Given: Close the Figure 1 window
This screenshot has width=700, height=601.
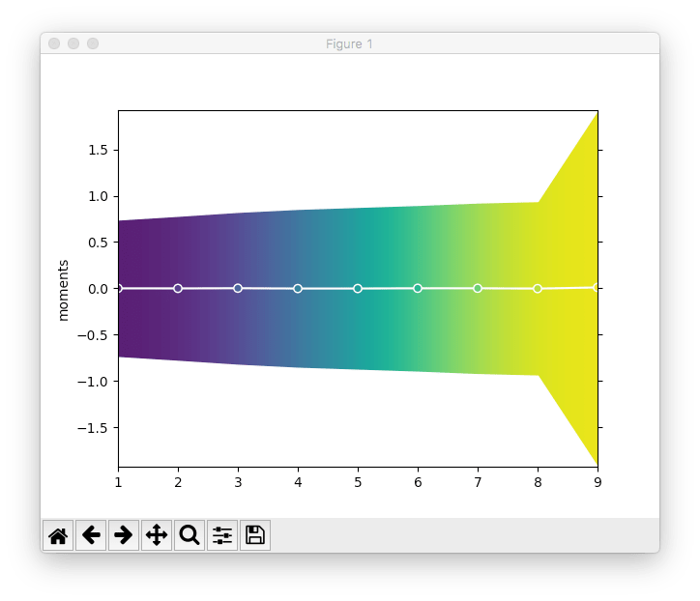Looking at the screenshot, I should [54, 43].
